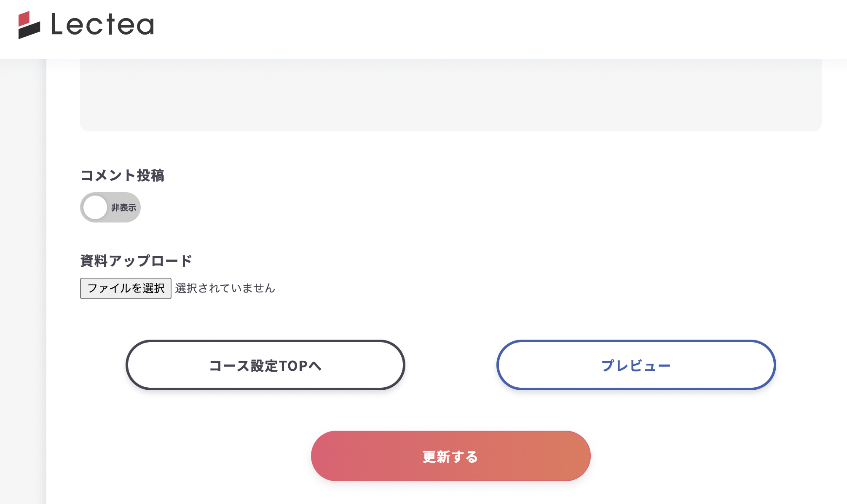Go to コース設定TOPへ
This screenshot has width=847, height=504.
point(265,365)
